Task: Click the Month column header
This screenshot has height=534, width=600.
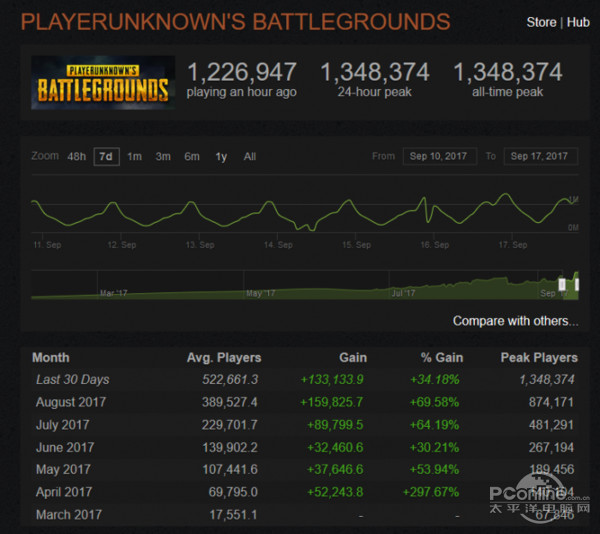Action: pos(50,357)
